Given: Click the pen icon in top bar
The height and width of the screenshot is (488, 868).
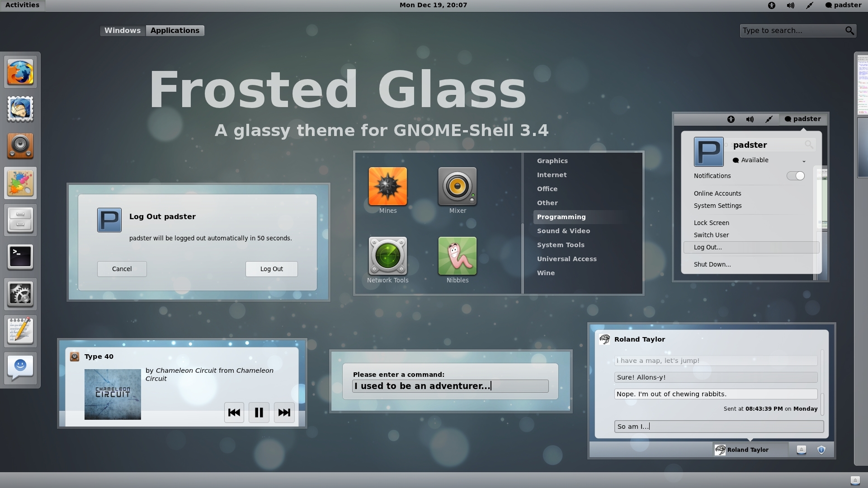Looking at the screenshot, I should point(810,5).
